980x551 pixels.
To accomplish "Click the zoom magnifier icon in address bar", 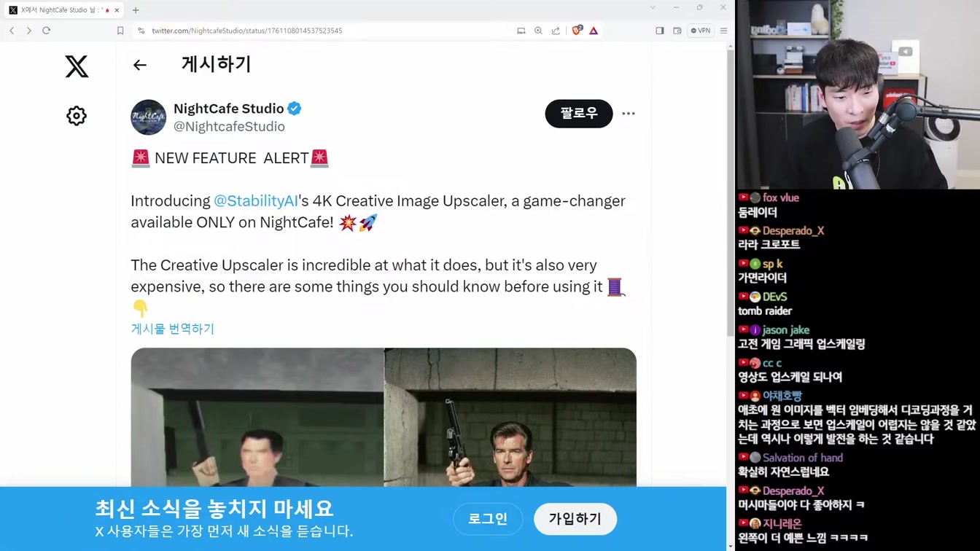I will [x=538, y=31].
